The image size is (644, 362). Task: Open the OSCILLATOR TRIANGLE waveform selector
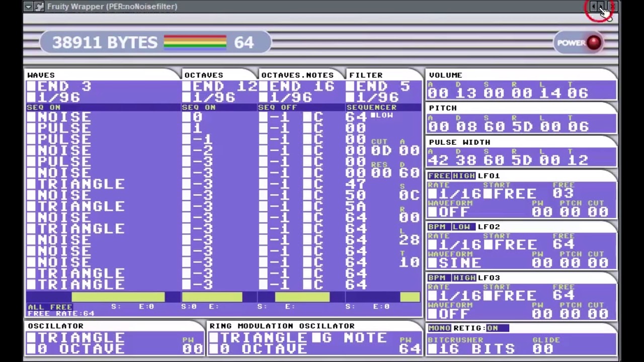(x=76, y=338)
